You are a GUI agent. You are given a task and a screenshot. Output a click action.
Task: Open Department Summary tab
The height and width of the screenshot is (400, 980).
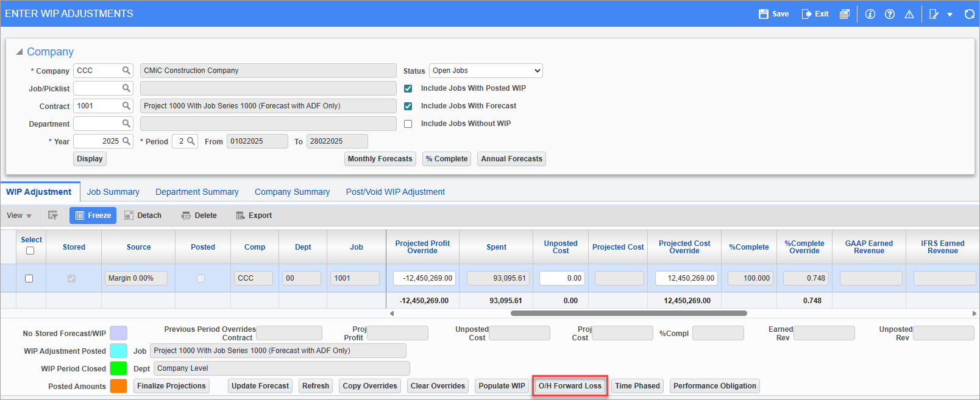click(197, 192)
